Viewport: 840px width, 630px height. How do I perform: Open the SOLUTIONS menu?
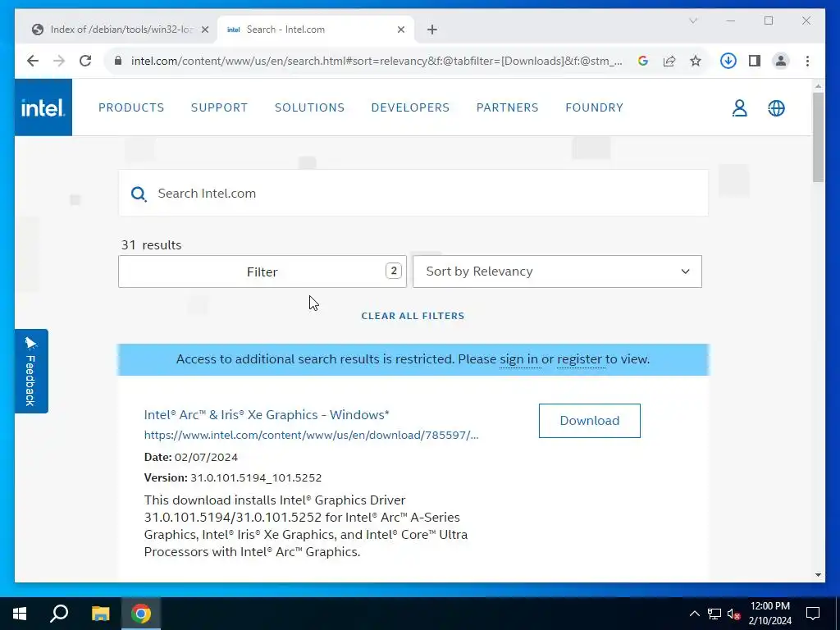click(309, 107)
